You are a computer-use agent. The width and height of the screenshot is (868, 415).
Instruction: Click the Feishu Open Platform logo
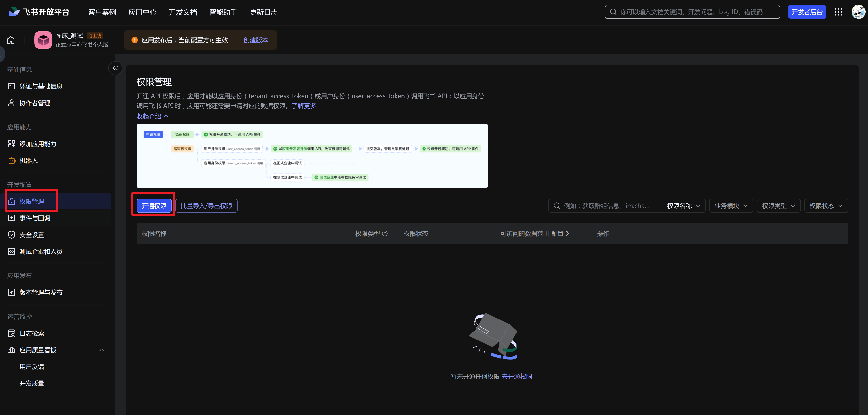(38, 12)
